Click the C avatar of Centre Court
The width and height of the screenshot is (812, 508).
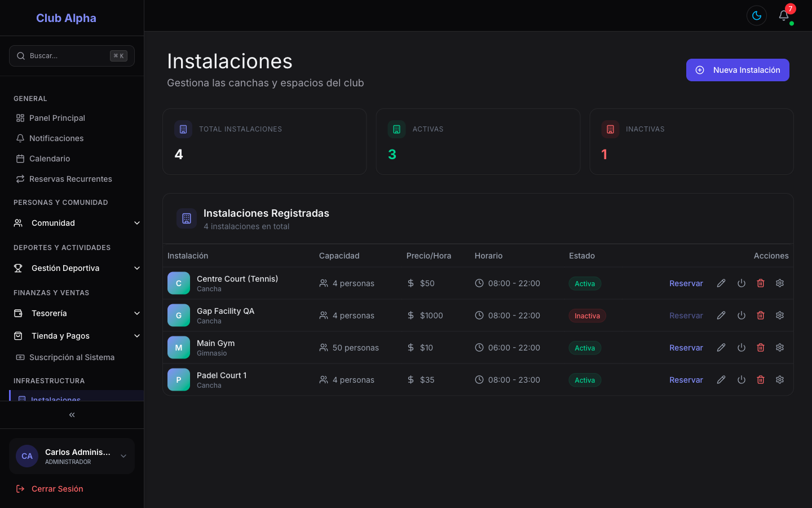coord(179,283)
